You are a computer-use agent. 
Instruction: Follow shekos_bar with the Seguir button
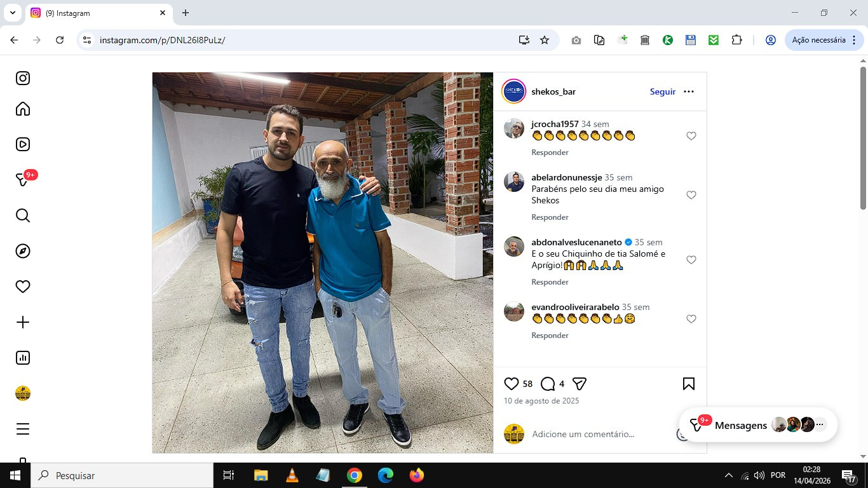pyautogui.click(x=663, y=91)
